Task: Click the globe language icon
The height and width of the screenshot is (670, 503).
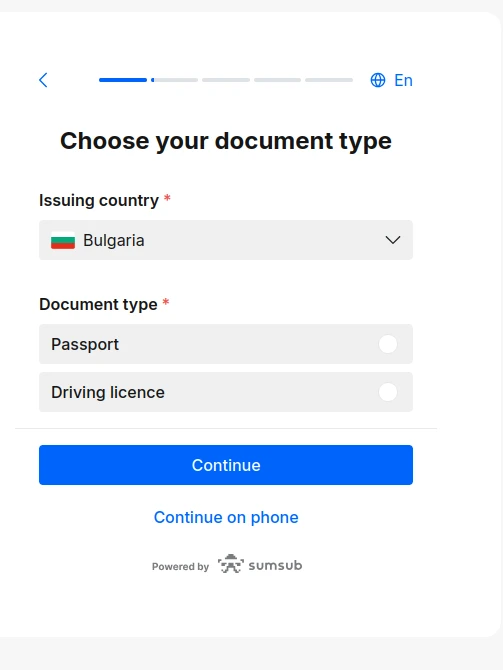Action: tap(378, 80)
